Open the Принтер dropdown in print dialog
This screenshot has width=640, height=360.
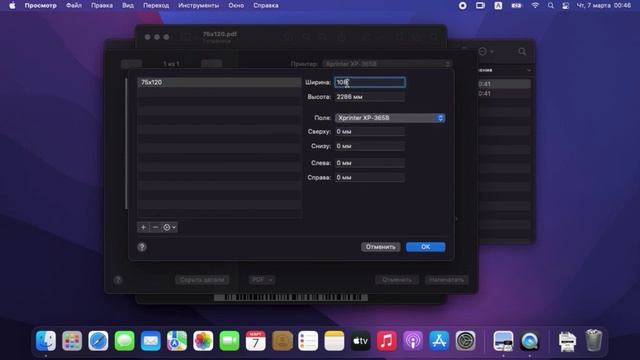tap(387, 64)
